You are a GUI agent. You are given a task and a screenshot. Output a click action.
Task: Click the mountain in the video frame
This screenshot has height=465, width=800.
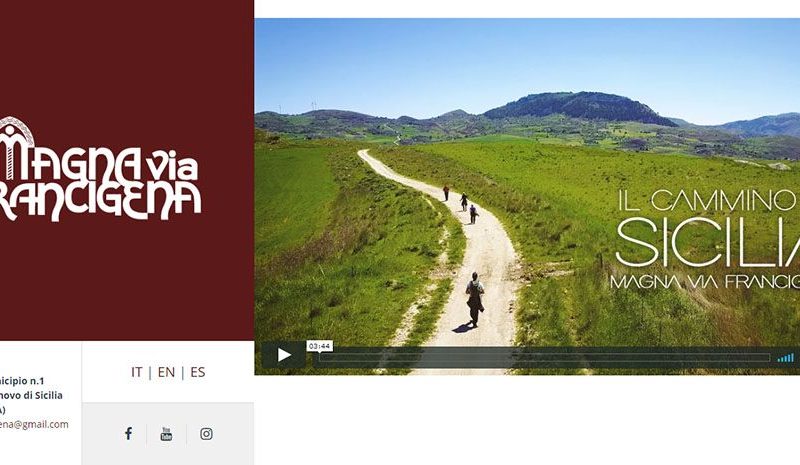(579, 108)
